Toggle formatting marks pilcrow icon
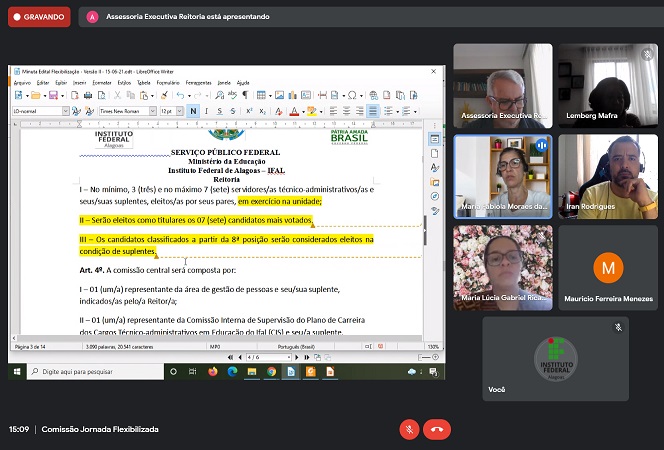Viewport: 664px width, 450px height. 245,96
